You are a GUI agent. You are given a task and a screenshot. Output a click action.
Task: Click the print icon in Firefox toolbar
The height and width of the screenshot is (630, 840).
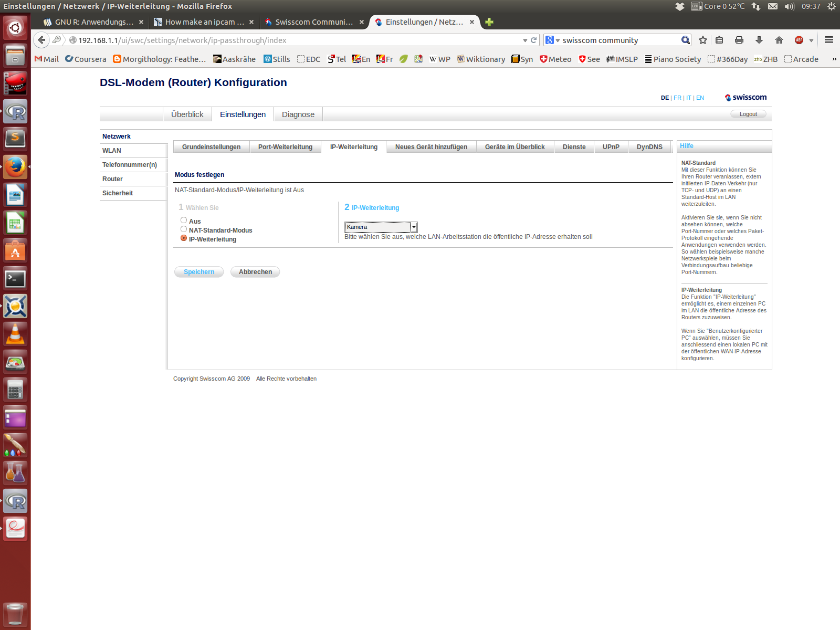pyautogui.click(x=739, y=40)
